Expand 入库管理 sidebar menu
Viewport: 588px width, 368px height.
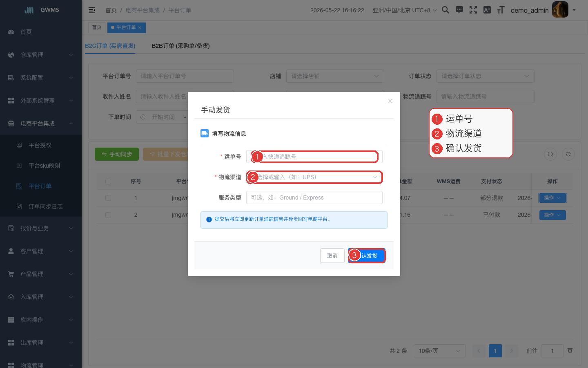[41, 297]
